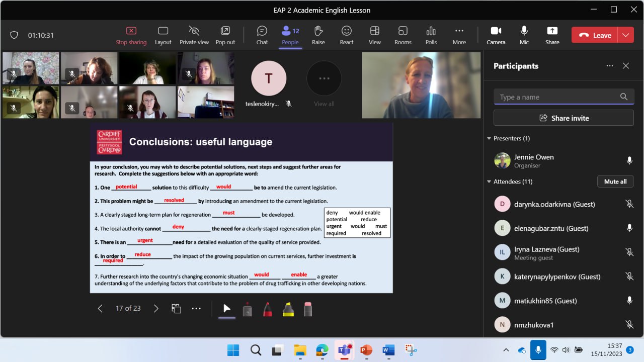Open the Chat panel
Viewport: 644px width, 362px height.
tap(262, 35)
